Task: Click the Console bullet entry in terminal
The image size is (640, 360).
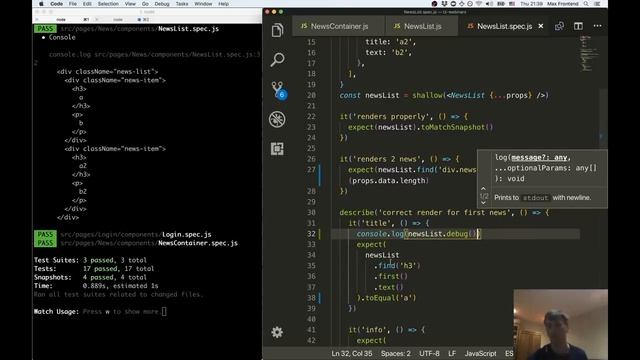Action: (x=58, y=37)
